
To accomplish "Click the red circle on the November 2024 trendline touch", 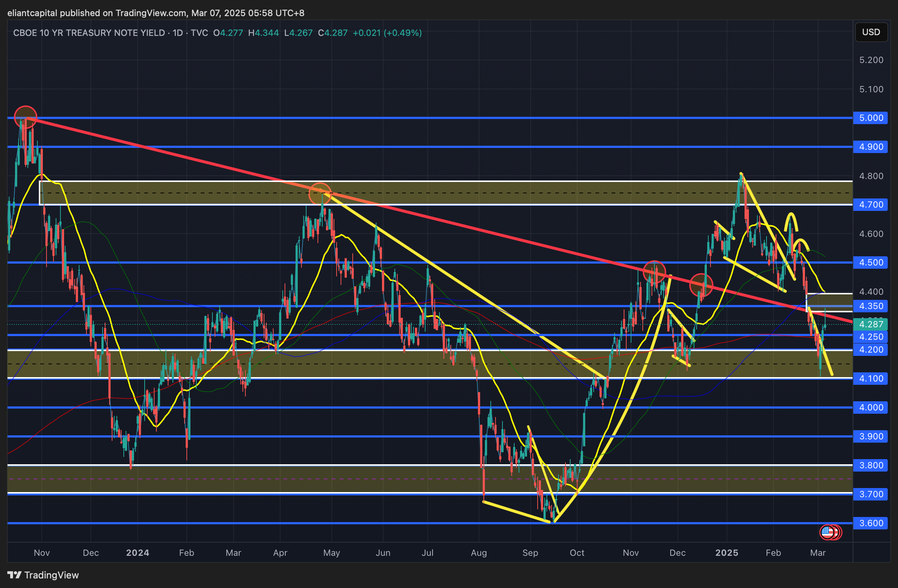I will pyautogui.click(x=654, y=272).
